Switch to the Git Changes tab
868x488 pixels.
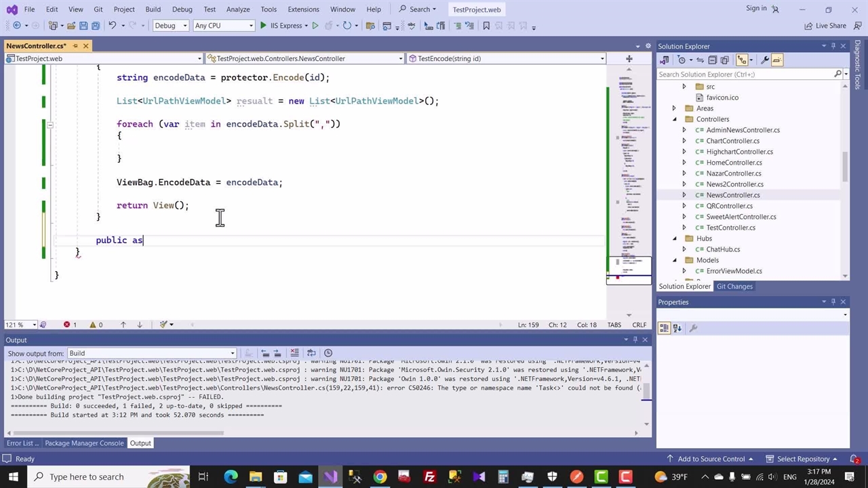pos(734,286)
